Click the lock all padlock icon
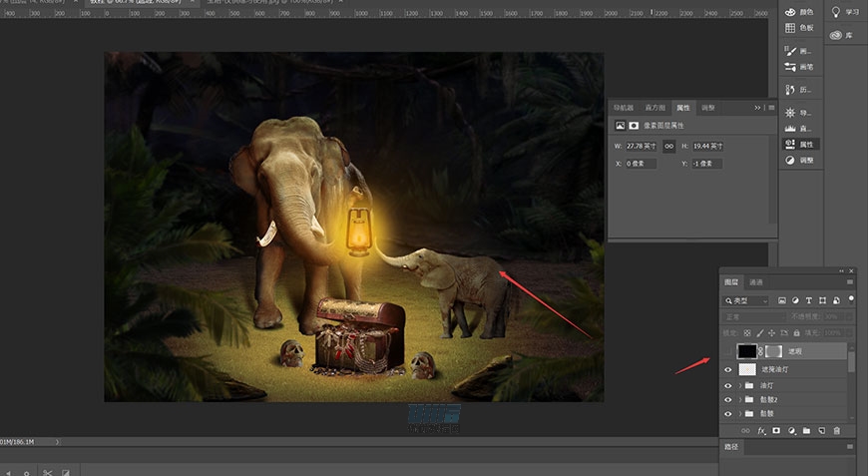Image resolution: width=868 pixels, height=476 pixels. [796, 333]
